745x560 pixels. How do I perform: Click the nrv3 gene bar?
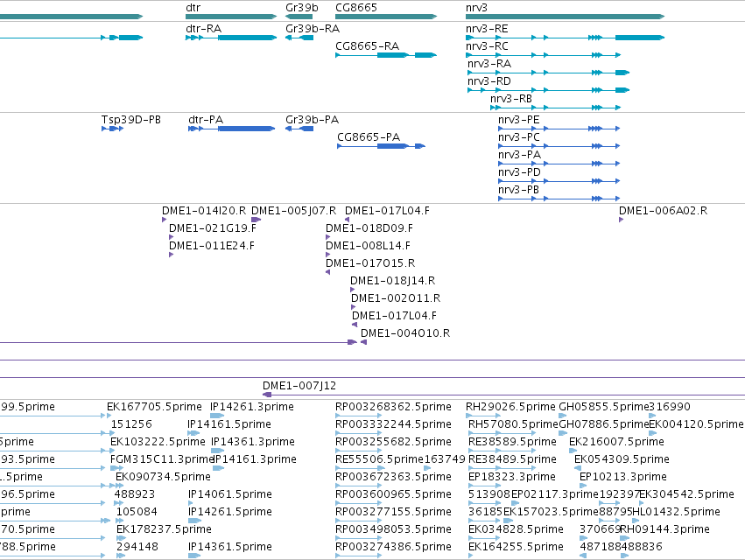[565, 17]
